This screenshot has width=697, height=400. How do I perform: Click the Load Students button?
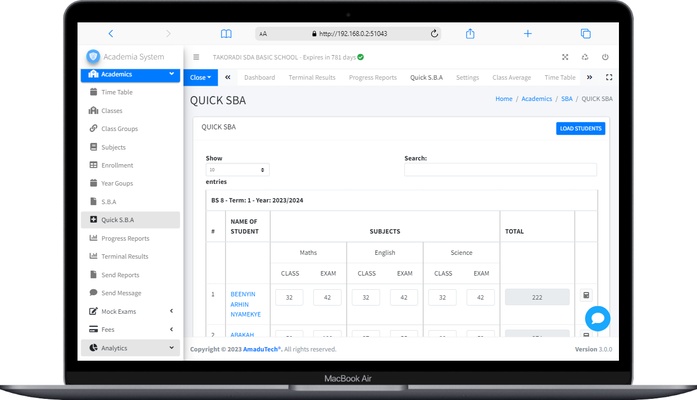(x=580, y=128)
